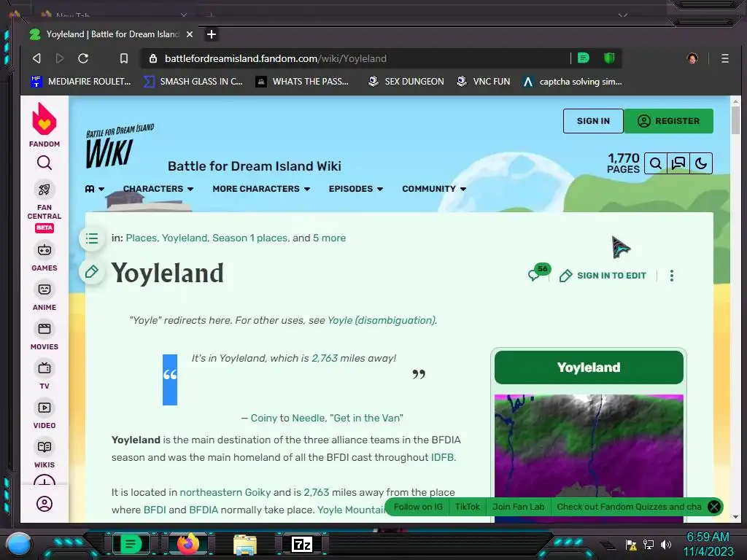The height and width of the screenshot is (560, 747).
Task: Open the sidebar user account icon
Action: [44, 504]
